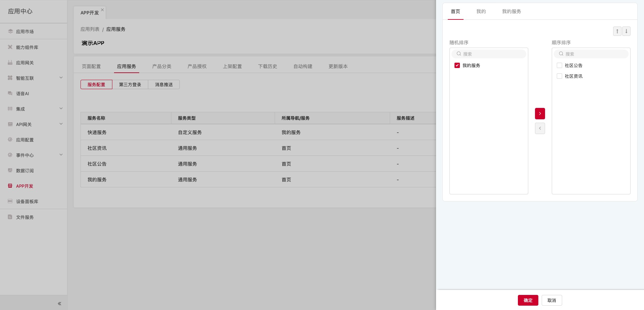Click the move up arrow icon
The width and height of the screenshot is (644, 310).
click(617, 31)
